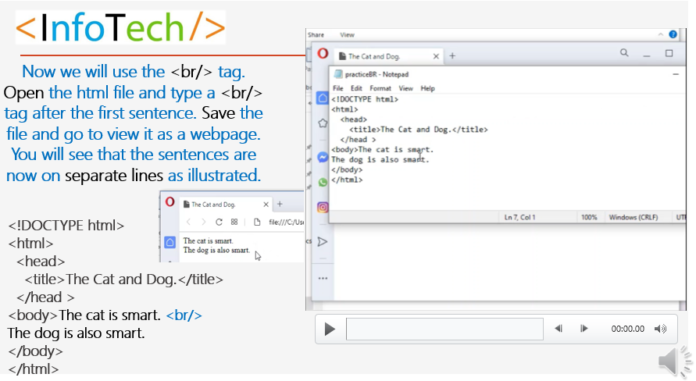
Task: Click the blue <br/> tag in slide code
Action: tap(184, 315)
